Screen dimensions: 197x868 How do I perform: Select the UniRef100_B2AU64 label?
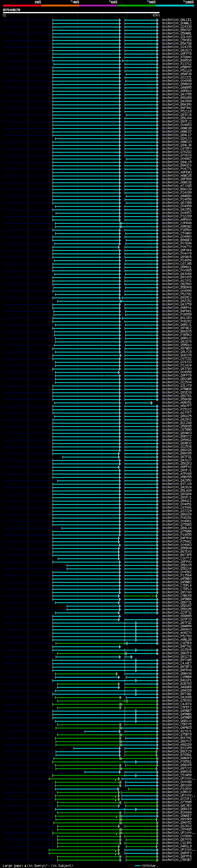point(177,812)
